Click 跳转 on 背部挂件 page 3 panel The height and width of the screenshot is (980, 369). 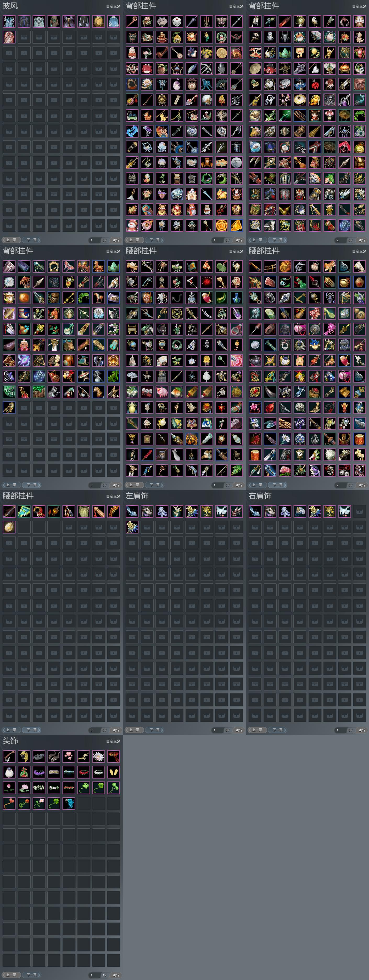[116, 485]
